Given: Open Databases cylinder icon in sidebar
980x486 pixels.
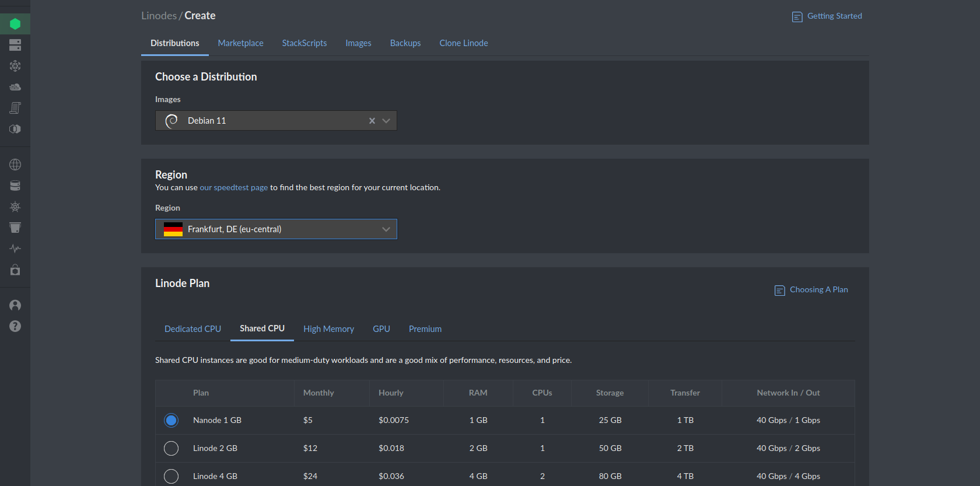Looking at the screenshot, I should (x=15, y=186).
